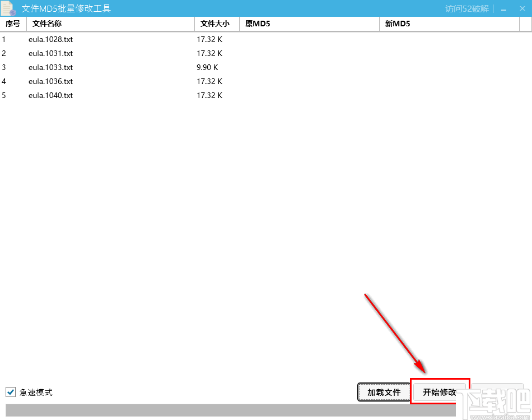Select the file eula.1040.txt

pyautogui.click(x=50, y=95)
